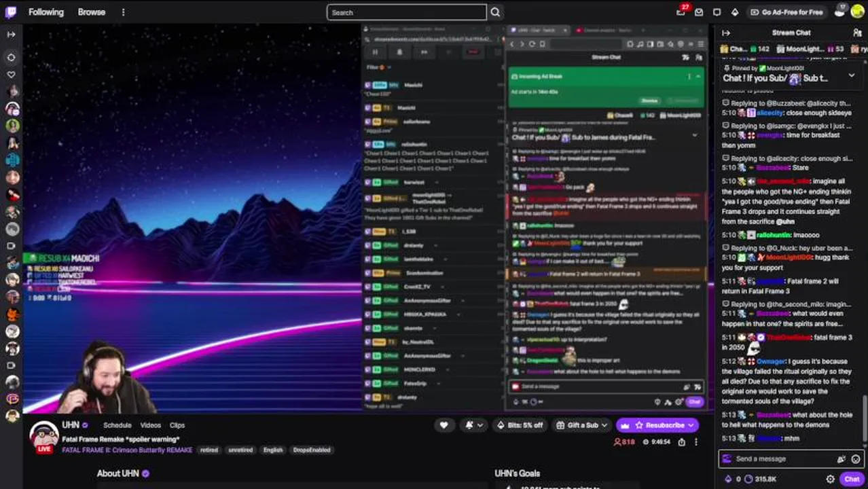Open the more options dots beside share
Image resolution: width=868 pixels, height=489 pixels.
pos(696,442)
